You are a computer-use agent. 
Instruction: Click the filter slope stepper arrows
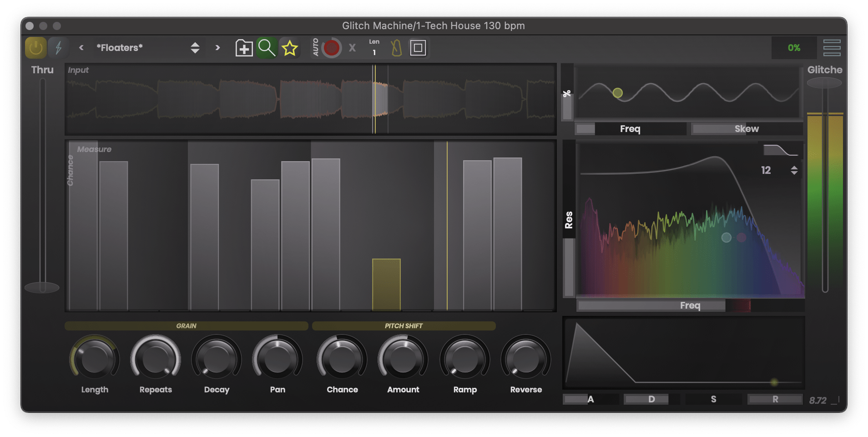[794, 170]
